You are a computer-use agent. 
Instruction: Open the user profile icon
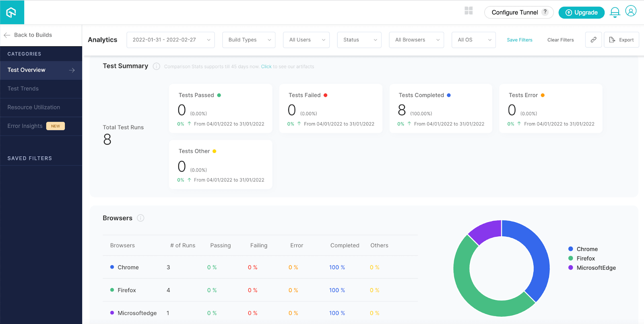click(x=631, y=11)
